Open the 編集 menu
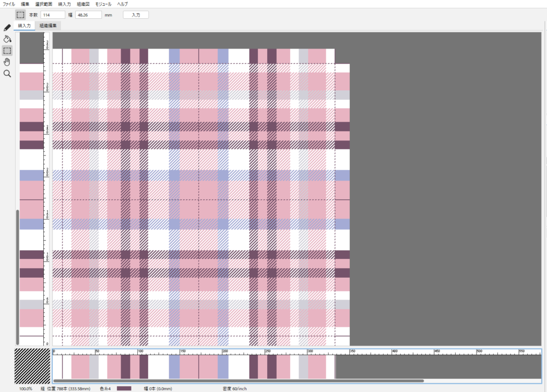 point(25,4)
